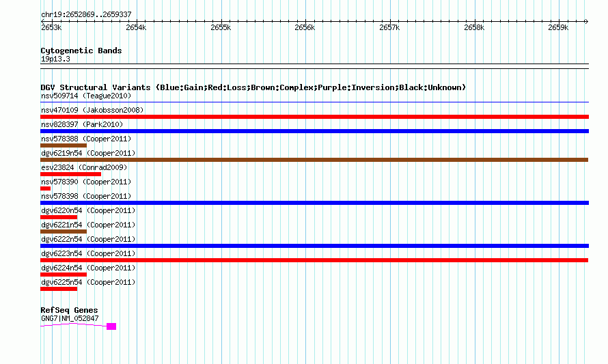Click the red dgv6225n54 loss bar
608x364 pixels.
pyautogui.click(x=59, y=289)
